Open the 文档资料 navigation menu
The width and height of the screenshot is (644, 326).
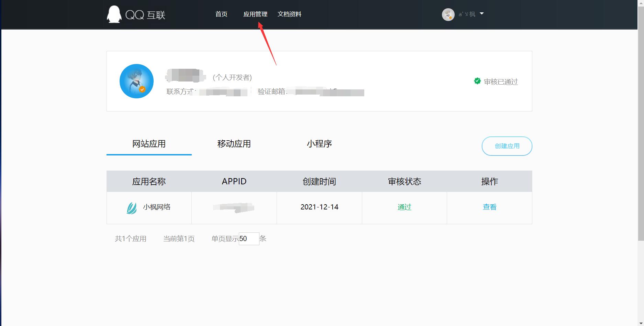[x=289, y=14]
